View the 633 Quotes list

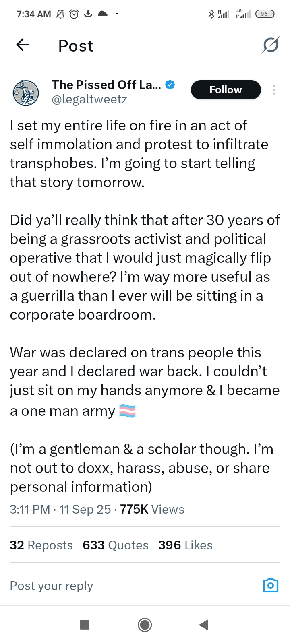pyautogui.click(x=116, y=545)
